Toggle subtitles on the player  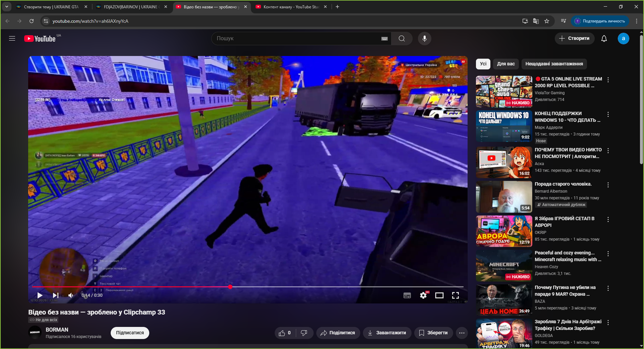point(407,295)
